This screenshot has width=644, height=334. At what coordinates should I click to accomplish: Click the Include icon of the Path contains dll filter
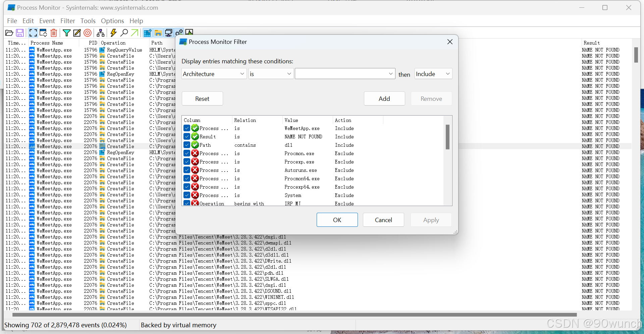195,145
